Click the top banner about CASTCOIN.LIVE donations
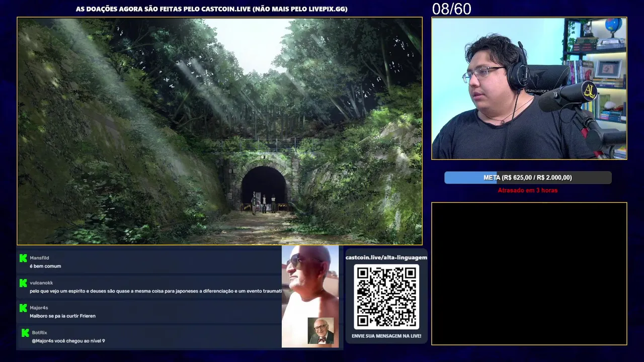The image size is (644, 362). pyautogui.click(x=211, y=9)
